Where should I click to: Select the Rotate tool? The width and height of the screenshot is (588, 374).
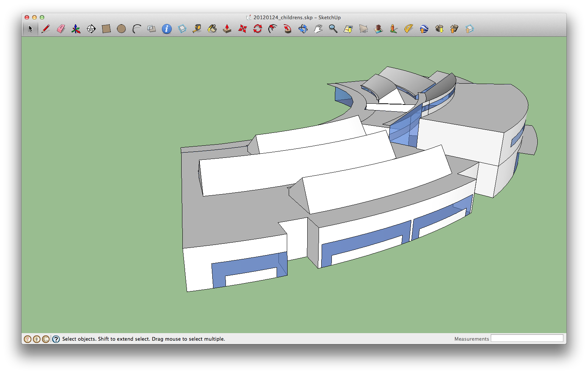(258, 29)
